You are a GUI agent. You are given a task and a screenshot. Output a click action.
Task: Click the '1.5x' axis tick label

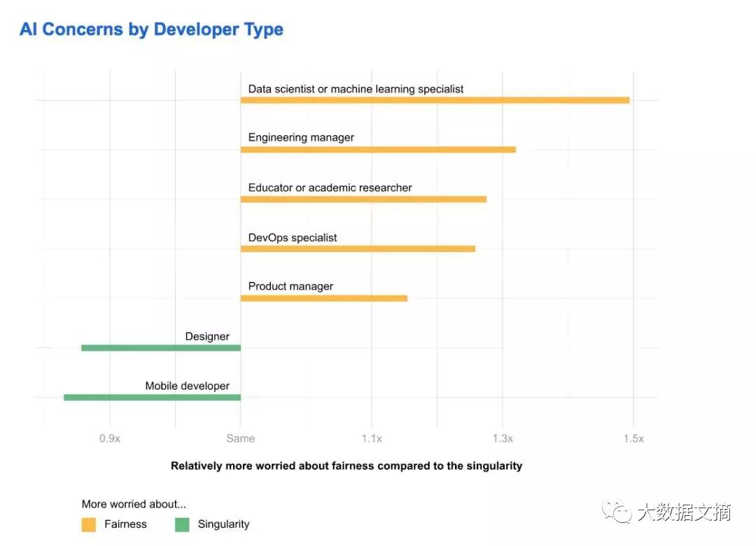[x=633, y=438]
